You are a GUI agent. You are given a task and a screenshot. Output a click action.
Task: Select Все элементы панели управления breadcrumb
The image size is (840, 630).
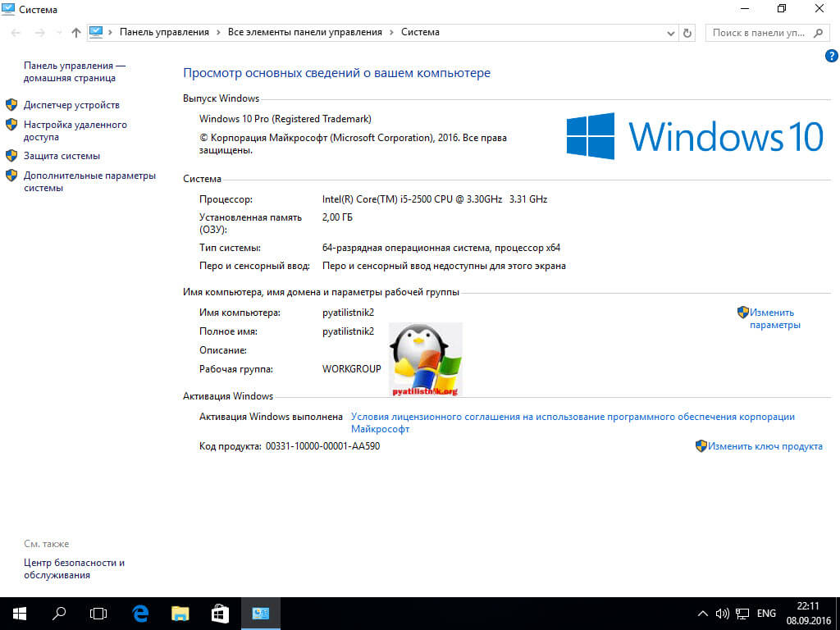305,33
